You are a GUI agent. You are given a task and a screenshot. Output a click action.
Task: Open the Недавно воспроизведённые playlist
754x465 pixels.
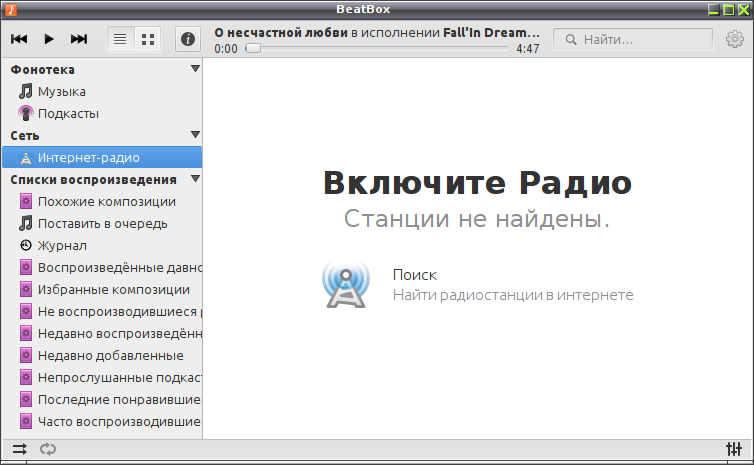point(102,334)
